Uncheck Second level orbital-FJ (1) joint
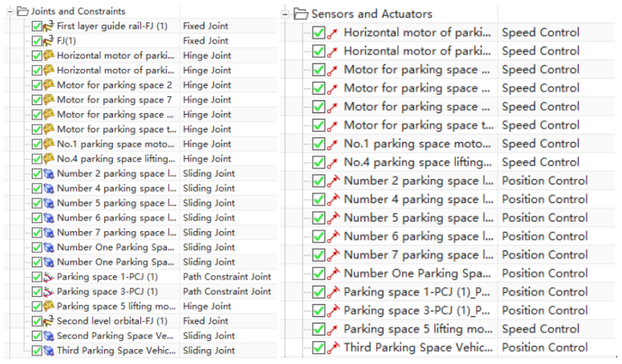The image size is (622, 364). coord(37,321)
